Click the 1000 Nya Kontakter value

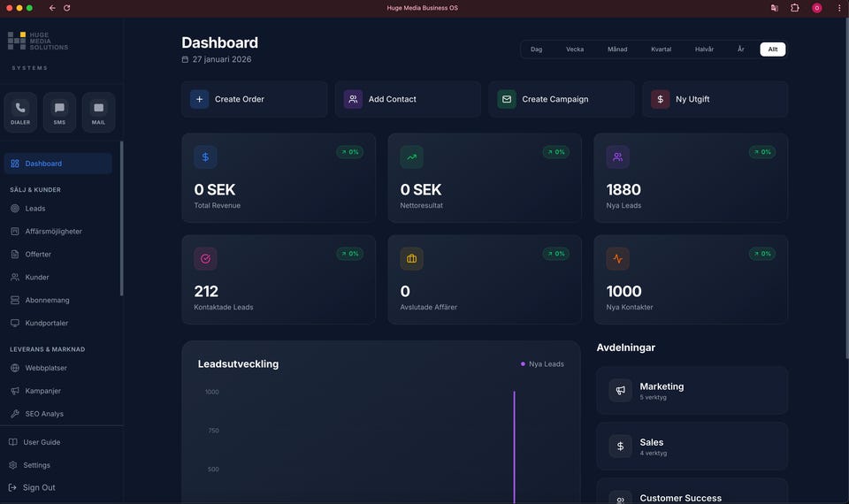(623, 291)
